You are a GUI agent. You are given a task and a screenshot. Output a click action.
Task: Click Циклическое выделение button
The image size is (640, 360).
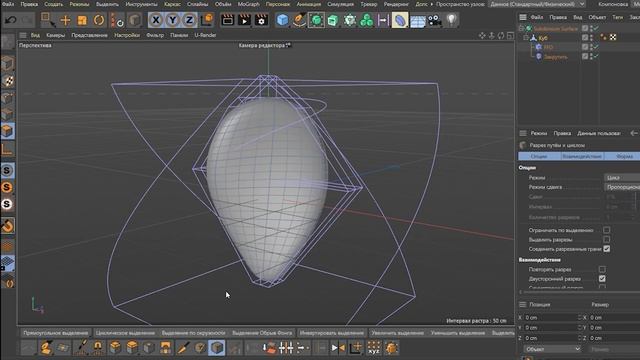125,333
